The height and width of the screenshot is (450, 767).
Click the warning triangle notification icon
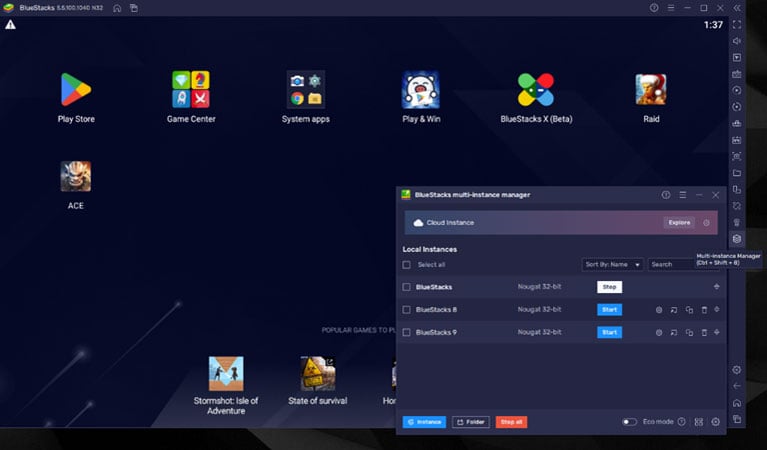click(10, 25)
